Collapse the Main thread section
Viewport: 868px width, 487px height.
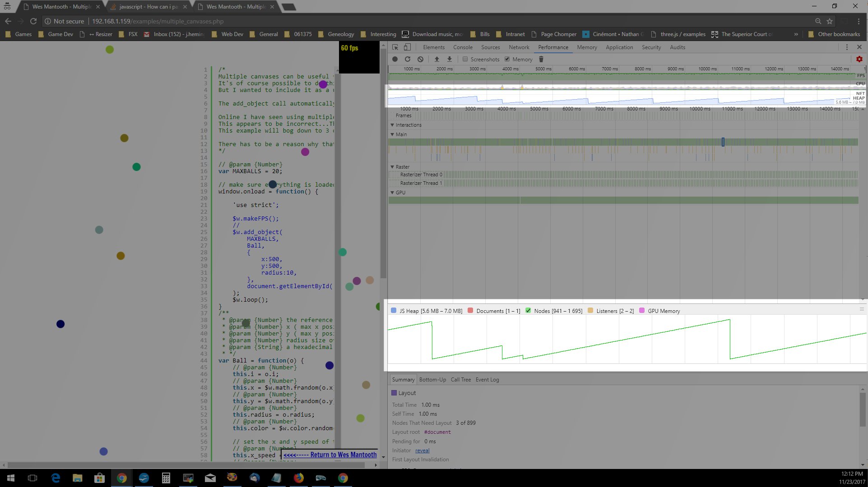pyautogui.click(x=392, y=134)
